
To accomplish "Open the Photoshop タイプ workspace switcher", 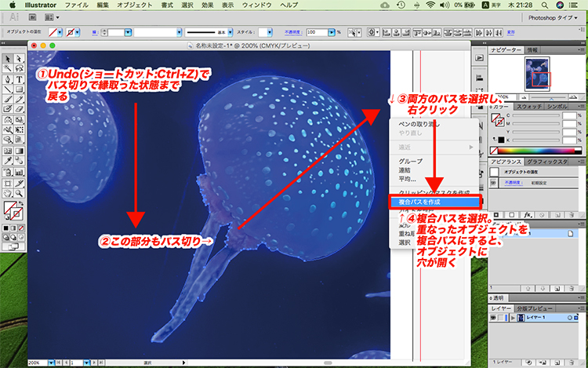I will (553, 17).
